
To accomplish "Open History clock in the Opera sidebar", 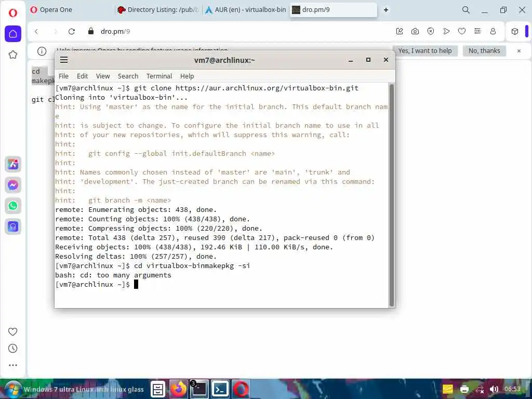I will click(12, 349).
